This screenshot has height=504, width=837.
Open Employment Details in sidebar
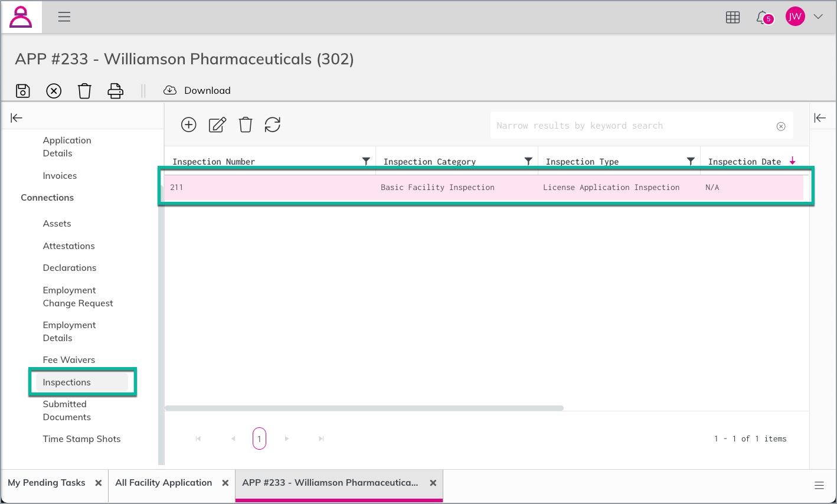tap(69, 332)
